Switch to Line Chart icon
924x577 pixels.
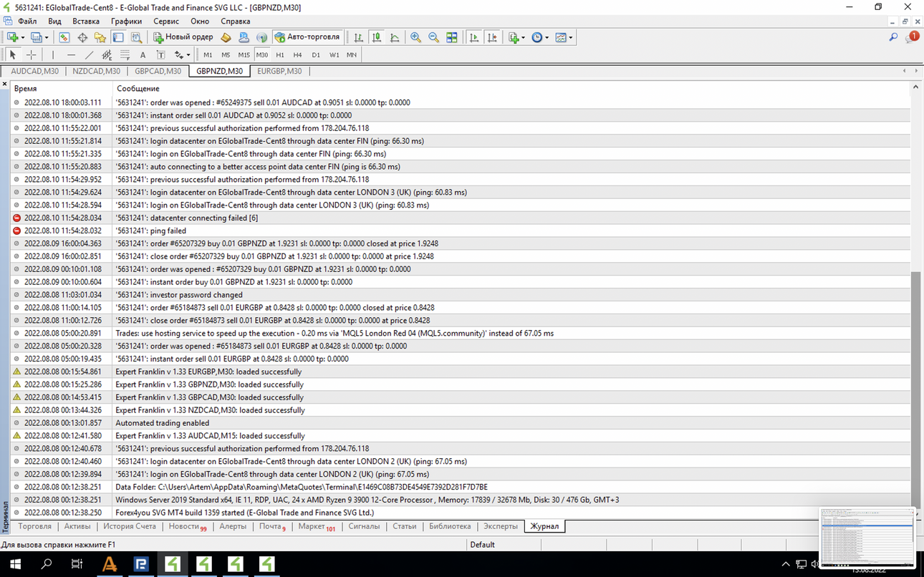pyautogui.click(x=394, y=37)
